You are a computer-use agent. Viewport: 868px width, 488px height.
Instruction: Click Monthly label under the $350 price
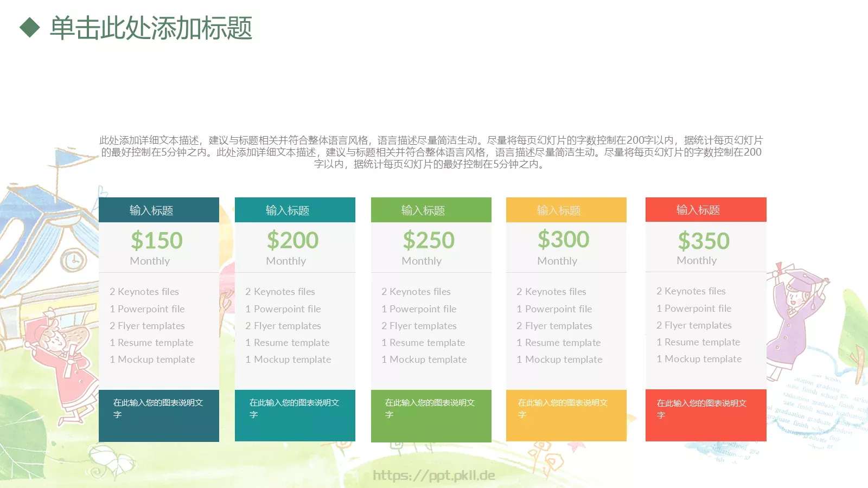[697, 260]
